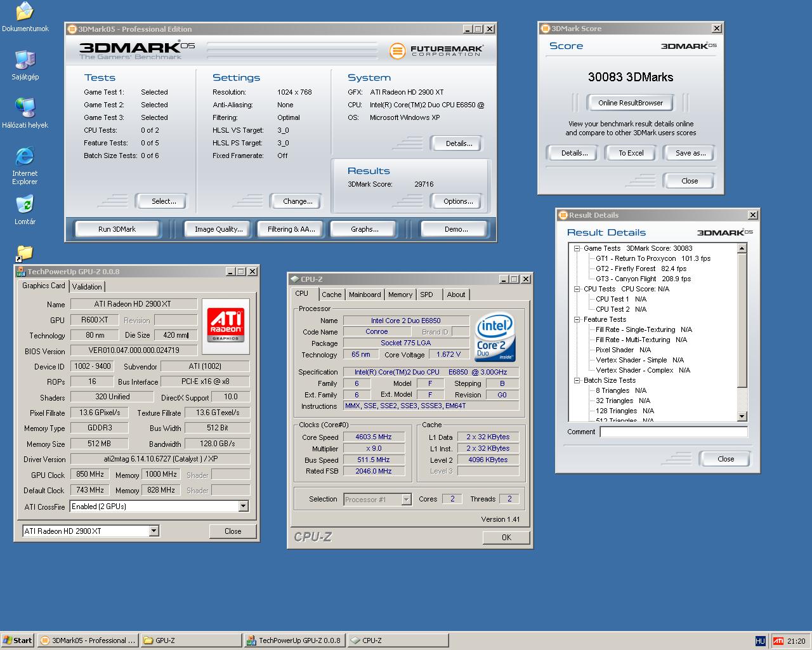Open the ATI Radeon HD 2900 XT card selector
The height and width of the screenshot is (650, 812).
(x=154, y=531)
